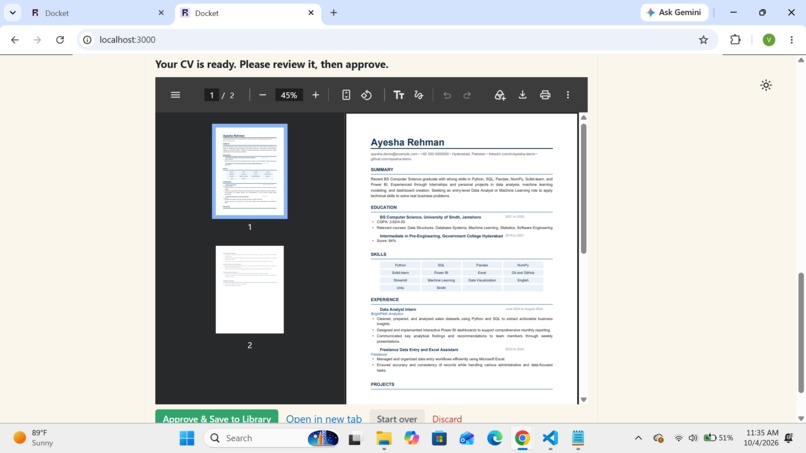Click the redo icon in PDF toolbar

click(467, 95)
